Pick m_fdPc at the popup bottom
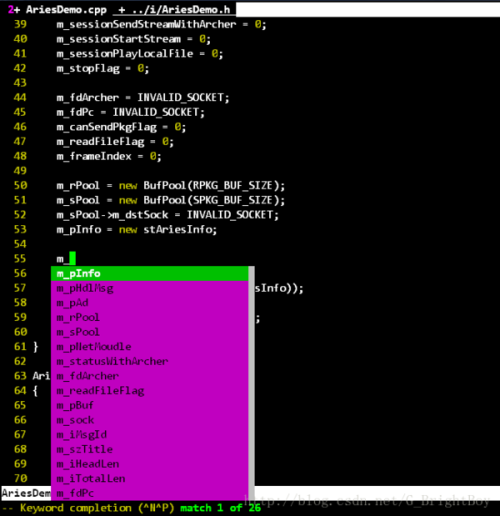The image size is (500, 516). [149, 493]
